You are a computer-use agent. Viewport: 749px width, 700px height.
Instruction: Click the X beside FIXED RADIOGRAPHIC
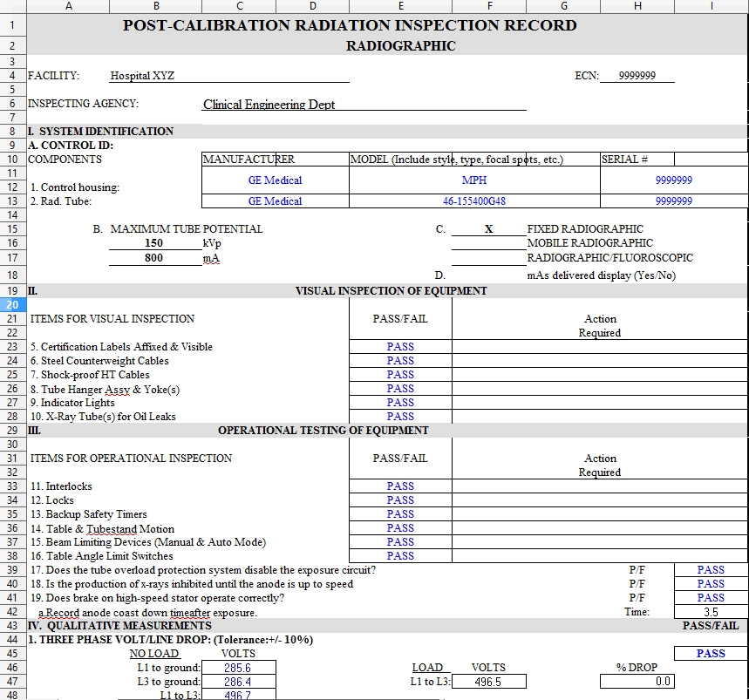point(488,228)
